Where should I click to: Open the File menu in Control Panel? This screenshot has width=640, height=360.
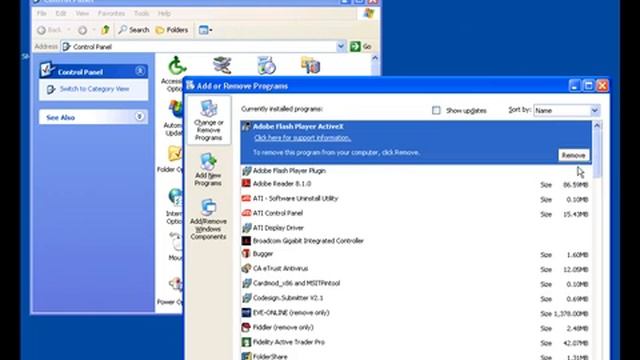pos(42,13)
